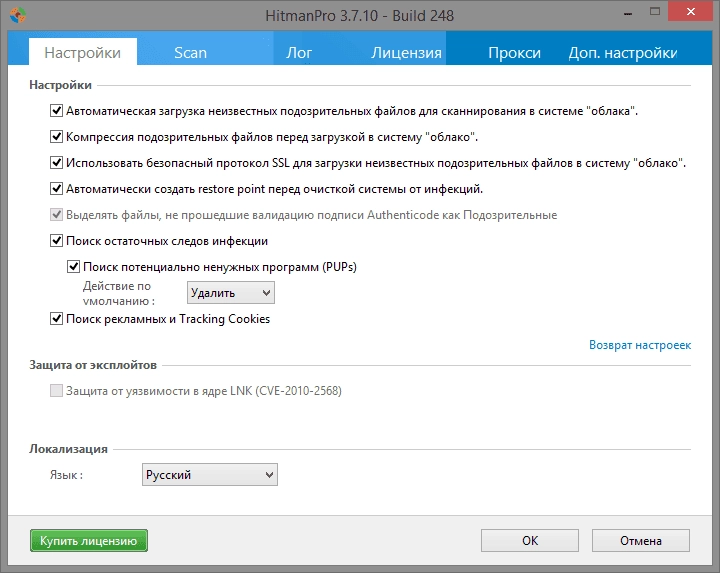
Task: Toggle automatic upload of suspicious files checkbox
Action: [x=56, y=111]
